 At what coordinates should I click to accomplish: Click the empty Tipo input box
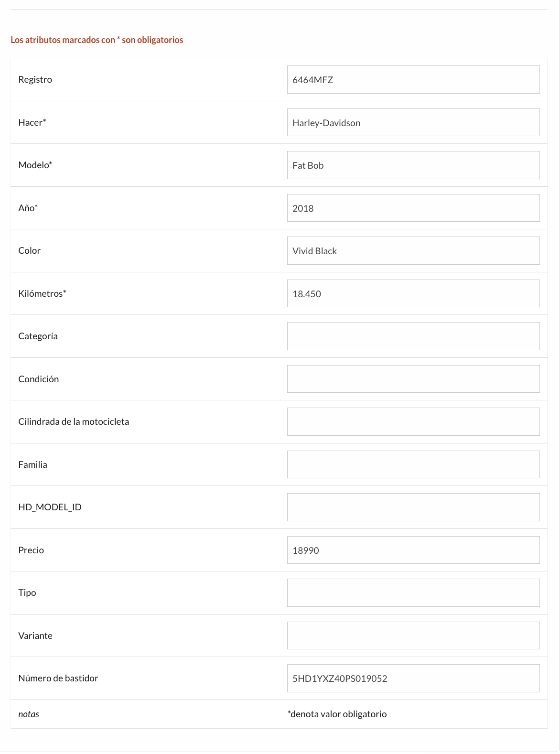[x=413, y=592]
